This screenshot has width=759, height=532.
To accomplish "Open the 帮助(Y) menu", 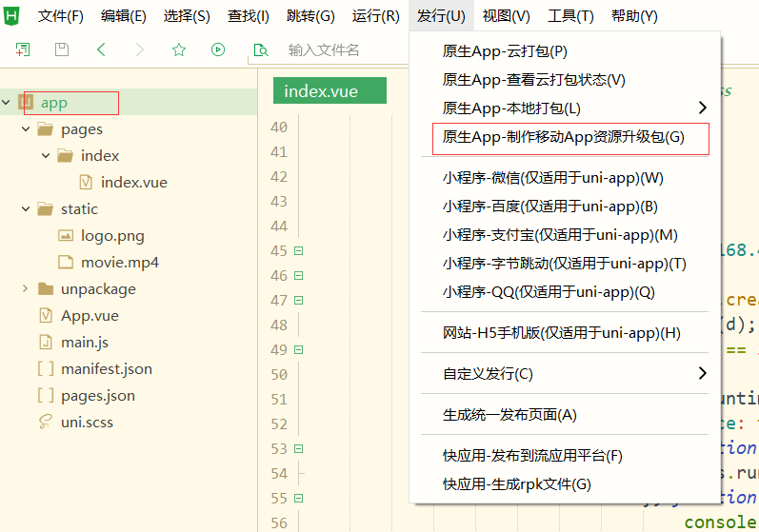I will pos(634,16).
